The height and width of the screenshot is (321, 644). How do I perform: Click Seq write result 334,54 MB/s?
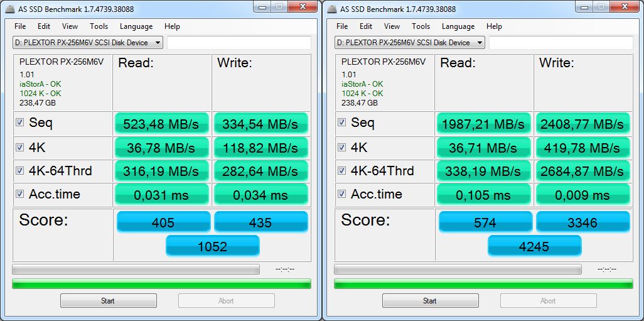point(261,123)
